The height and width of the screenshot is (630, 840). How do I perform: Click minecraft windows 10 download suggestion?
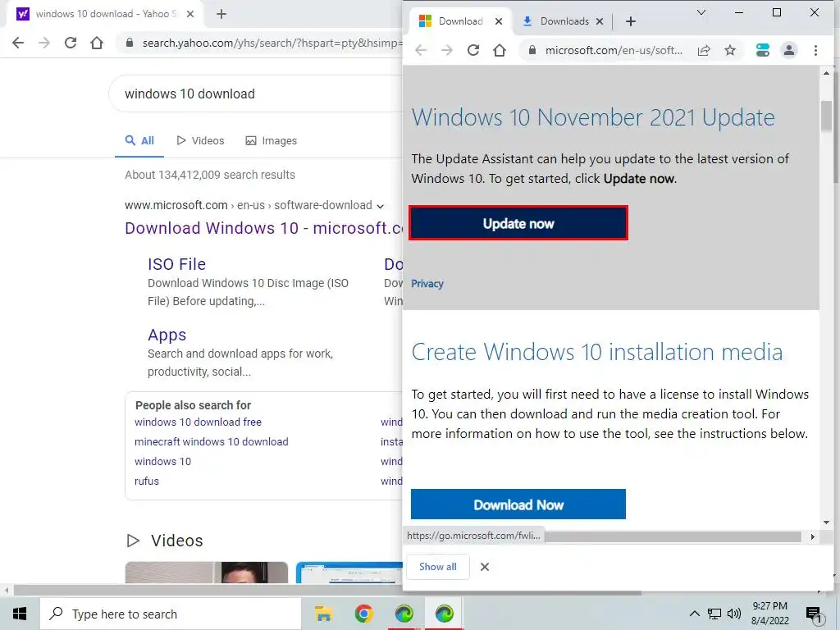212,442
